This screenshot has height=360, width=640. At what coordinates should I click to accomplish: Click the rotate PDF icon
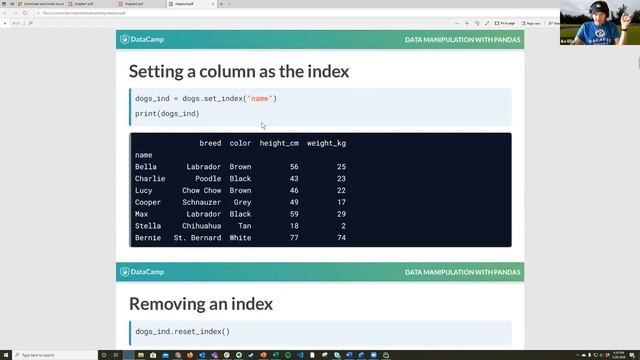coord(477,23)
